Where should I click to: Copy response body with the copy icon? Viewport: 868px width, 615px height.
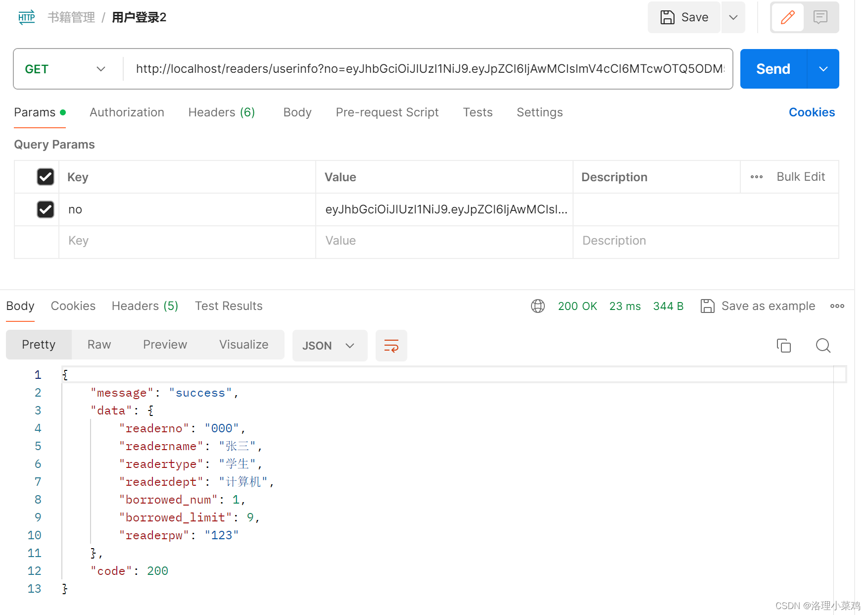pyautogui.click(x=784, y=345)
